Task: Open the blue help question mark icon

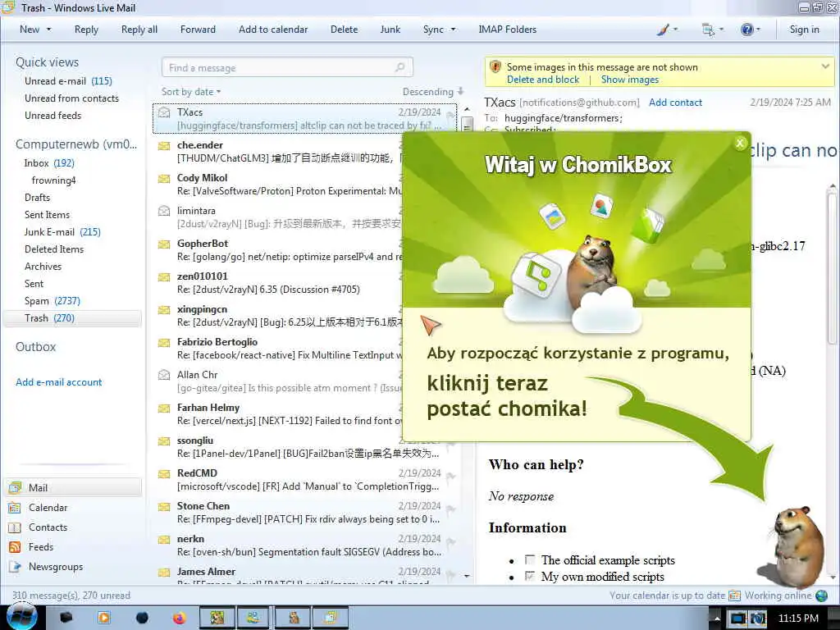Action: [x=746, y=30]
